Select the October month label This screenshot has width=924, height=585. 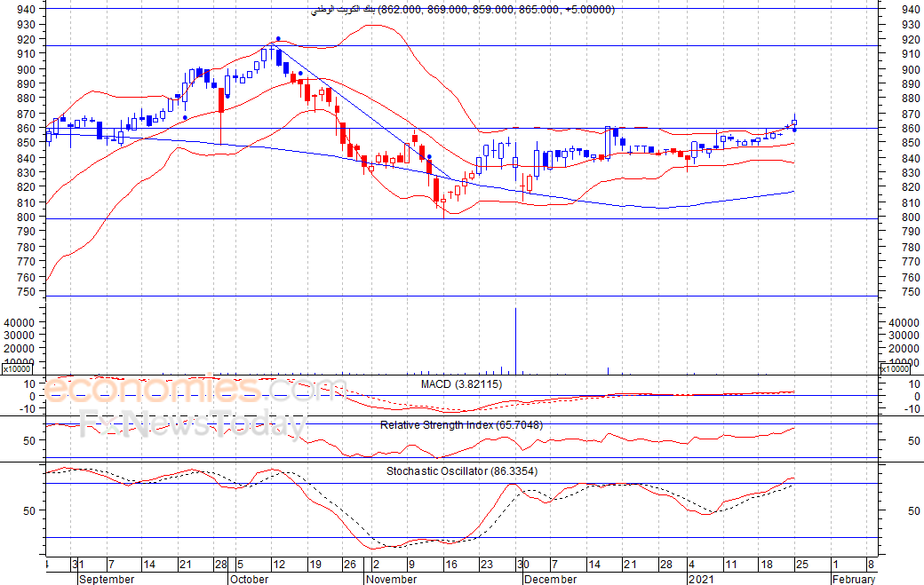click(x=250, y=579)
